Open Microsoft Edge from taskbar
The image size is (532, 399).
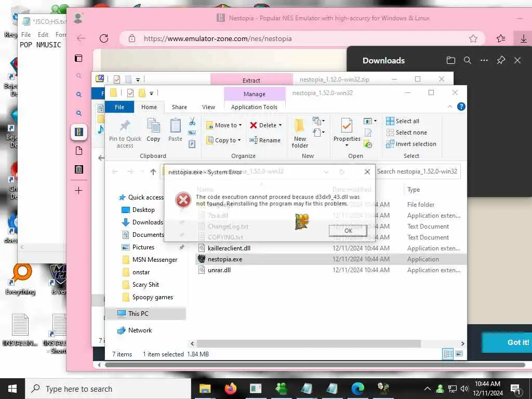[x=357, y=389]
